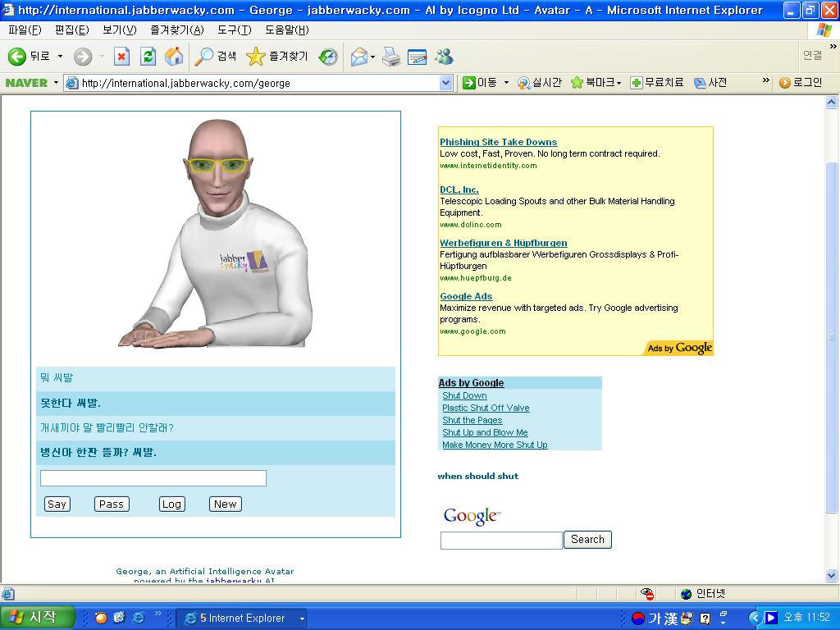
Task: Open Favorites (즐겨찾기) star toolbar button
Action: pos(277,57)
